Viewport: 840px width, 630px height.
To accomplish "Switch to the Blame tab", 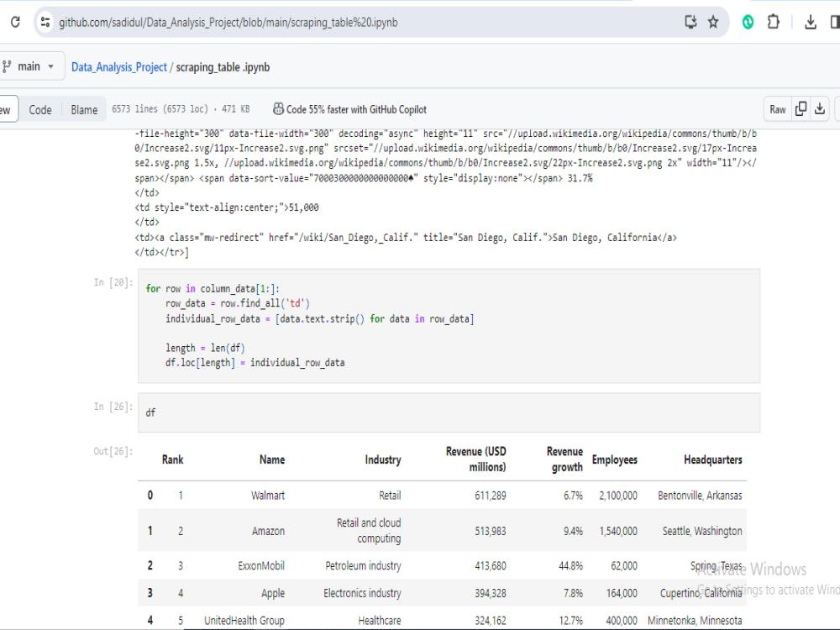I will (x=83, y=109).
